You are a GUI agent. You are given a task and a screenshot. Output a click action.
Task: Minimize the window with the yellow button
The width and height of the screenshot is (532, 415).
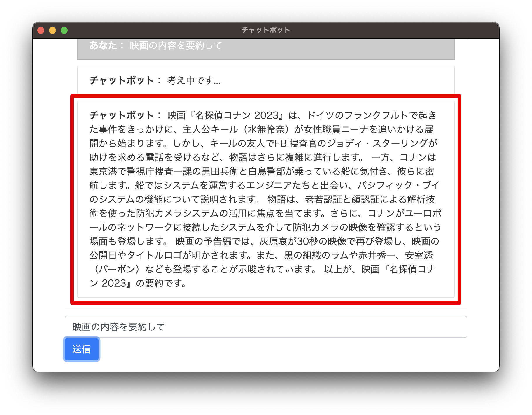(x=52, y=30)
